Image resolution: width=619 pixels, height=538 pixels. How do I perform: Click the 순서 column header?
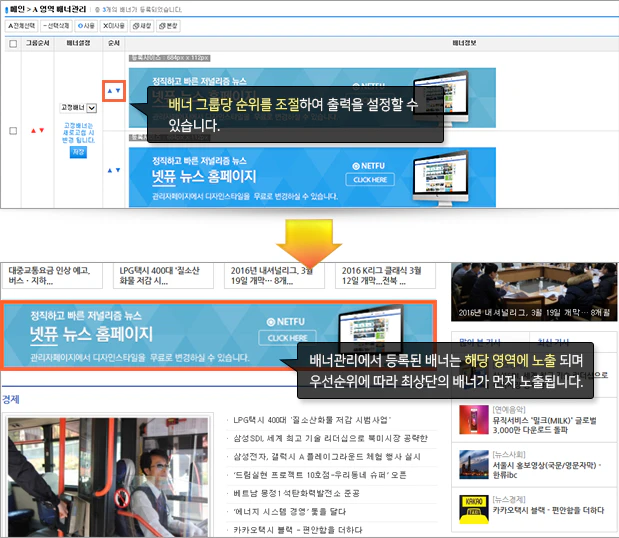[114, 43]
